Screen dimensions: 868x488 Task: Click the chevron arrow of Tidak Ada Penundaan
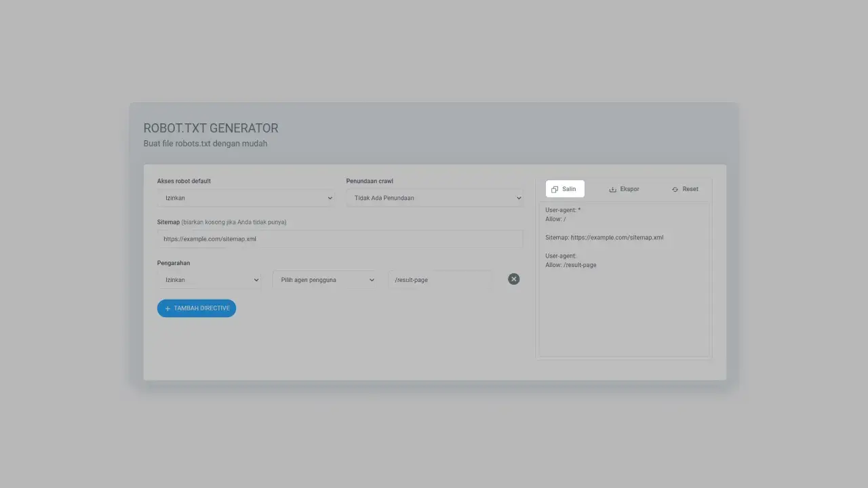tap(519, 198)
